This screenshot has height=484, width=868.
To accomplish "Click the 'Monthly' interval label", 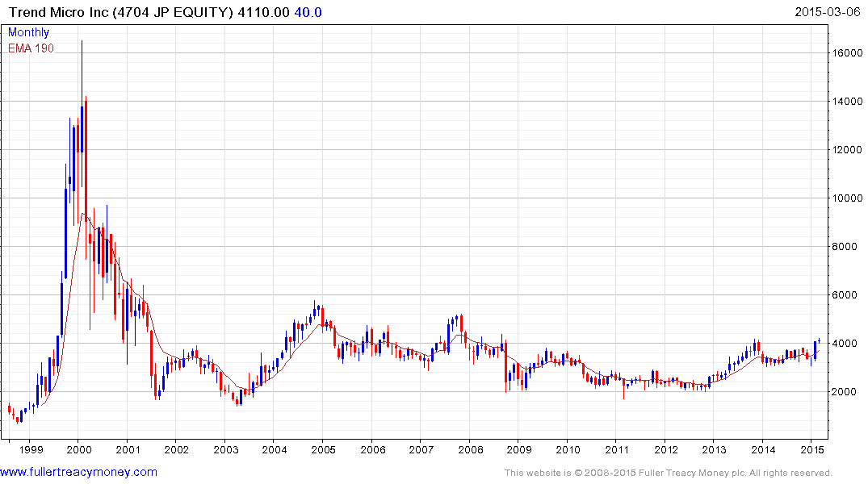I will [28, 32].
